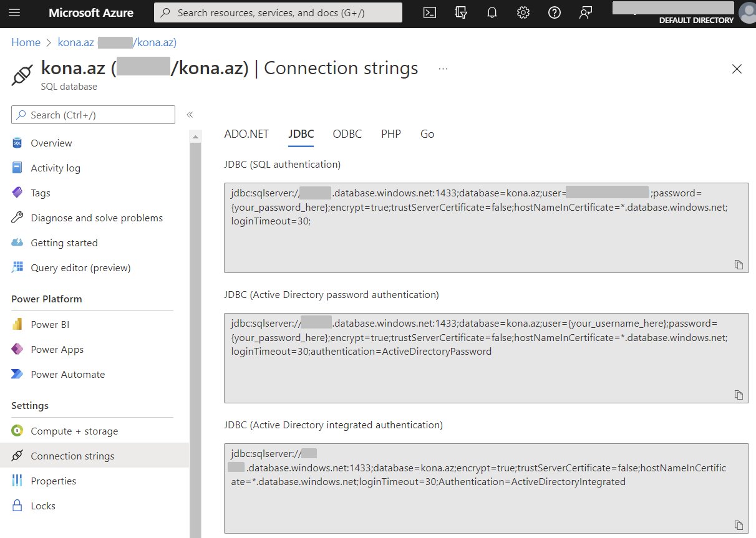Viewport: 756px width, 538px height.
Task: Copy the Active Directory integrated authentication string
Action: tap(739, 525)
